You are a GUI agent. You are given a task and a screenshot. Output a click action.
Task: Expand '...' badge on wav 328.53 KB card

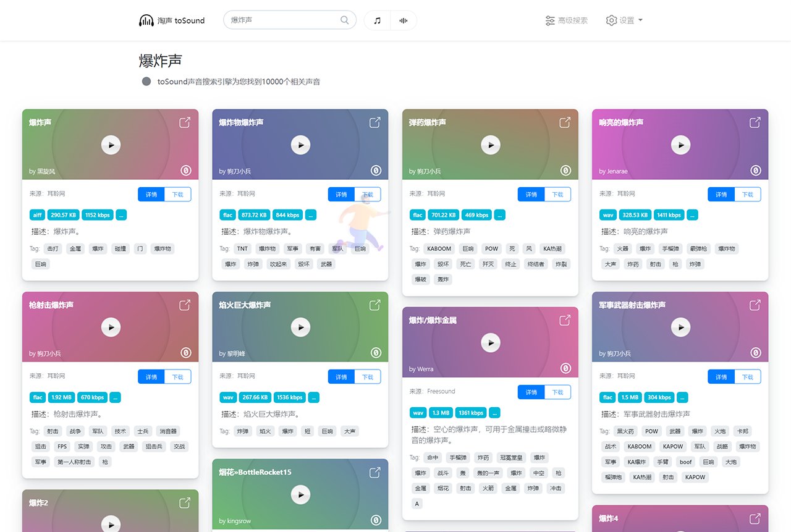[x=692, y=215]
